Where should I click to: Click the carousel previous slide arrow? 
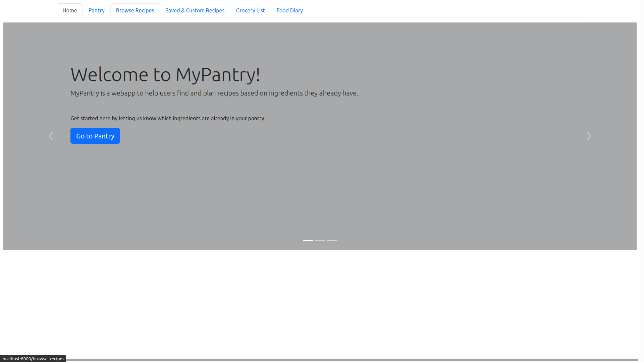click(x=51, y=136)
